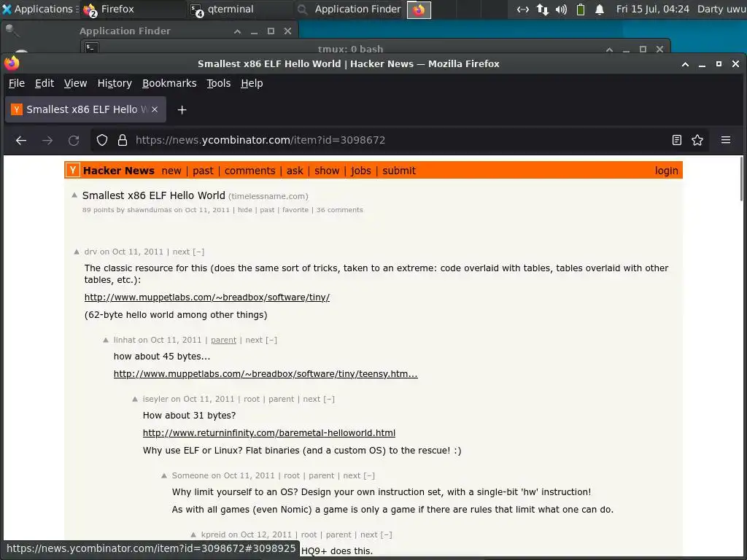Click the Firefox forward arrow
The image size is (747, 560).
47,140
